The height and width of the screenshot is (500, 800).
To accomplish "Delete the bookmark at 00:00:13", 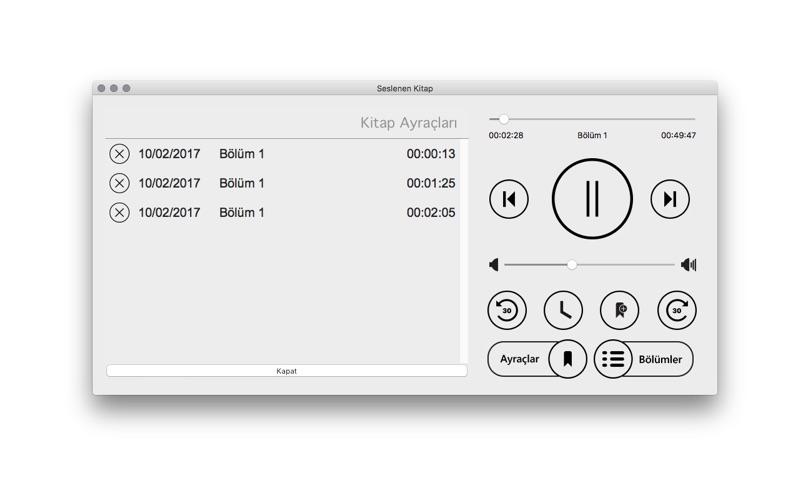I will [x=119, y=154].
